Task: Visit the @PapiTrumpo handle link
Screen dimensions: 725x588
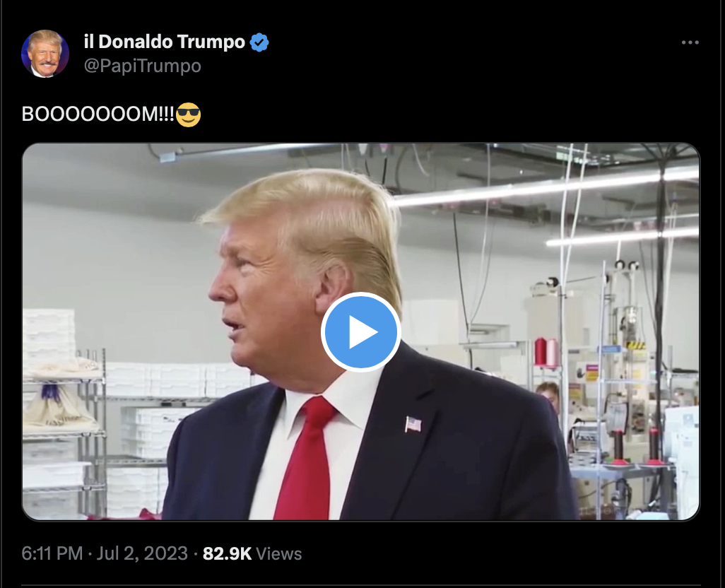Action: [143, 66]
